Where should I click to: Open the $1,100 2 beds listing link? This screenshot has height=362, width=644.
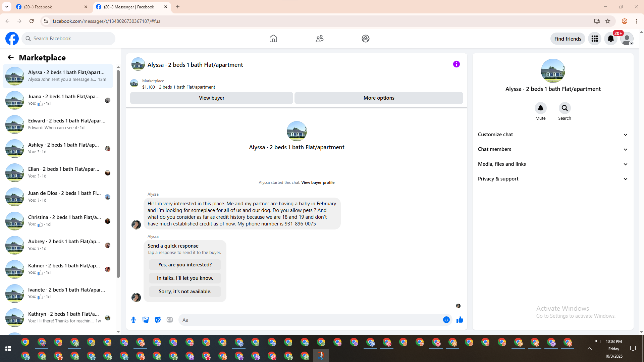coord(179,87)
